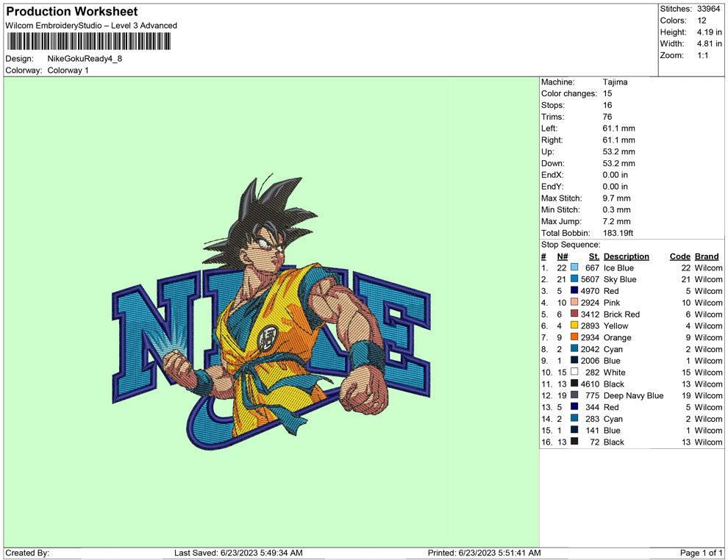This screenshot has height=560, width=728.
Task: Select the Orange color swatch
Action: 574,337
